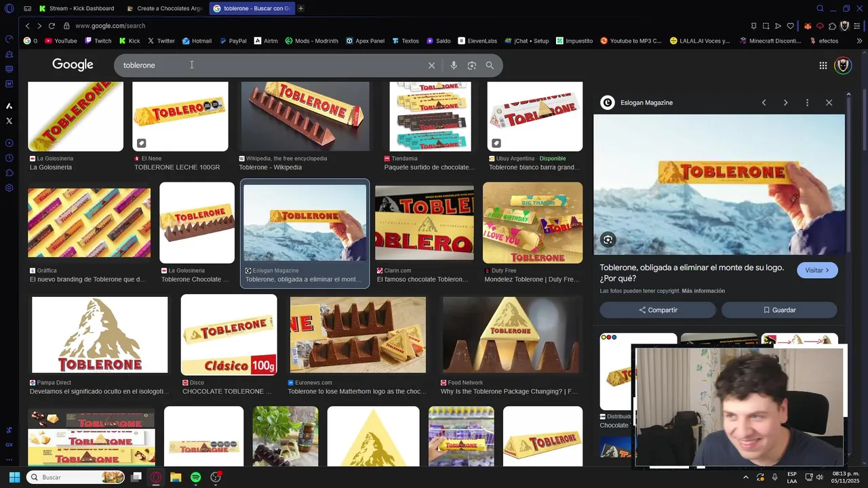
Task: Clear the search box with the X icon
Action: (431, 65)
